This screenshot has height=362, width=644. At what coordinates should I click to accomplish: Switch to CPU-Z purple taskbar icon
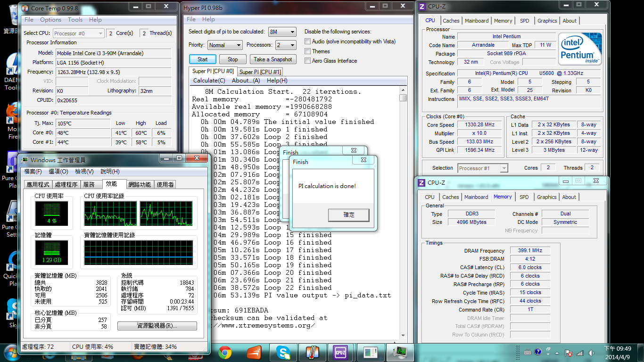pyautogui.click(x=340, y=352)
